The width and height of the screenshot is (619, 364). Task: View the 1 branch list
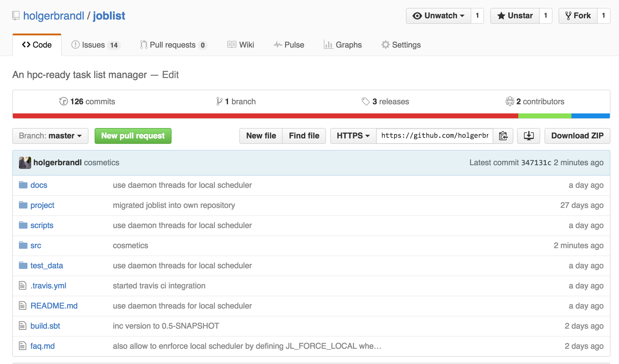tap(236, 102)
